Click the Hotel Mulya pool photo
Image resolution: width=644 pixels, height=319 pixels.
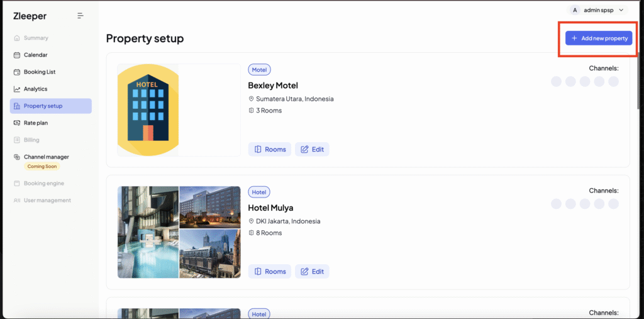click(x=148, y=232)
